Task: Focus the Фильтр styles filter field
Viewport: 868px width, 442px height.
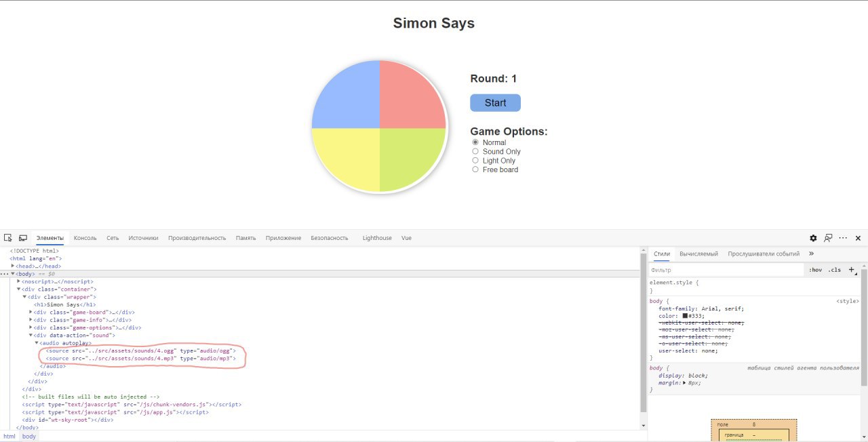Action: 726,270
